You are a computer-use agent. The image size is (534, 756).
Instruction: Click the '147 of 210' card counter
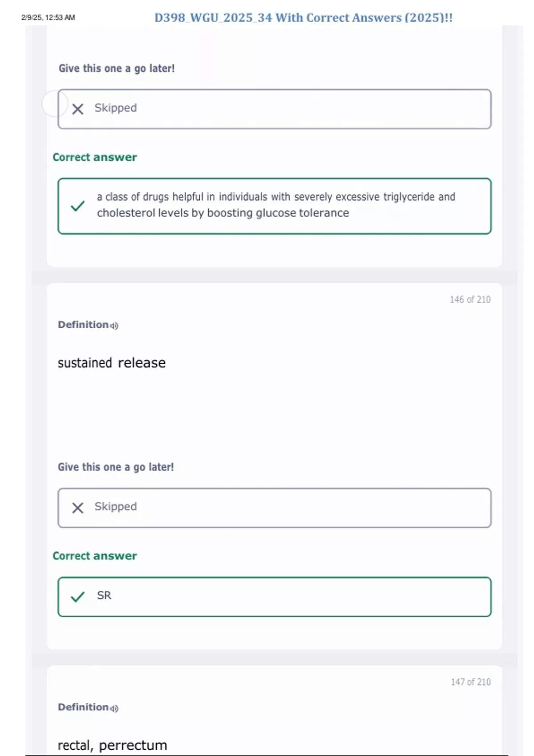[x=470, y=682]
